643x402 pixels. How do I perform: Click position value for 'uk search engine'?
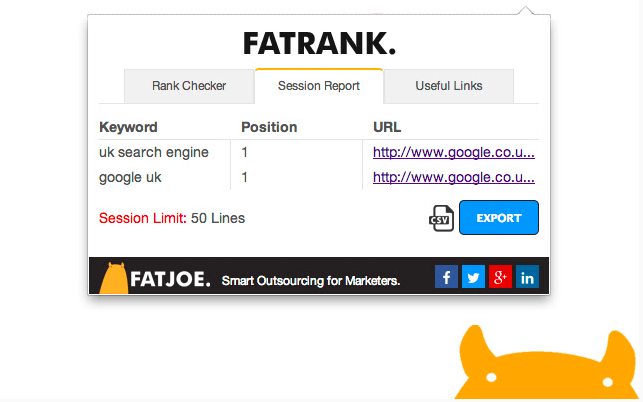pyautogui.click(x=244, y=153)
